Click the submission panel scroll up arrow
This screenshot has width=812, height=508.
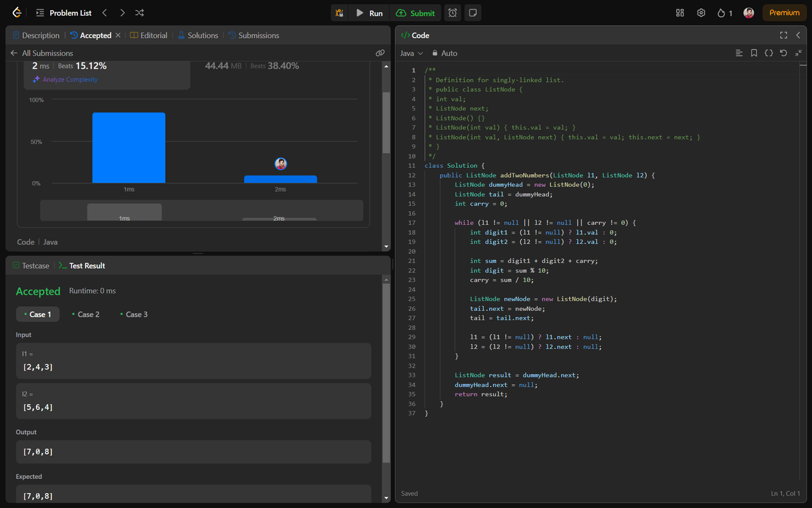386,66
